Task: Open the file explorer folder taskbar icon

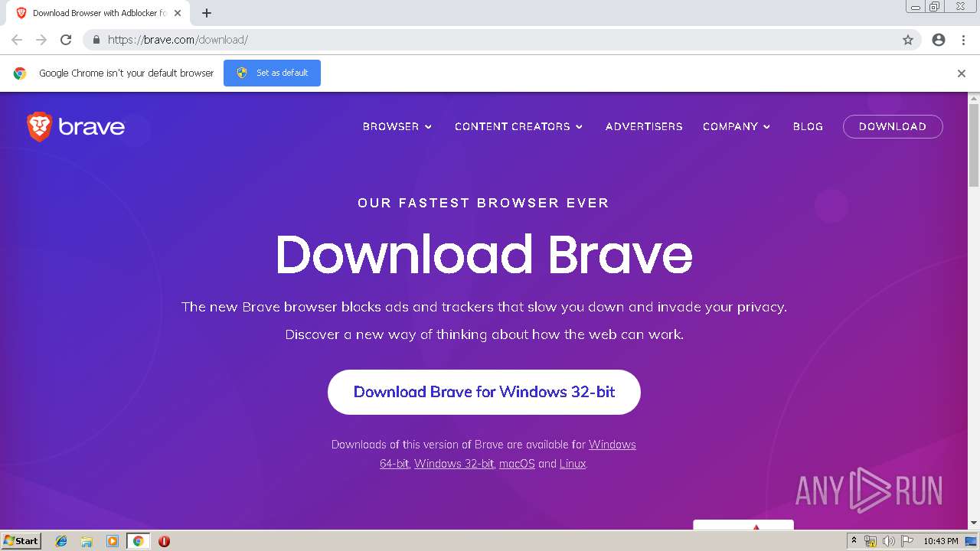Action: [x=87, y=541]
